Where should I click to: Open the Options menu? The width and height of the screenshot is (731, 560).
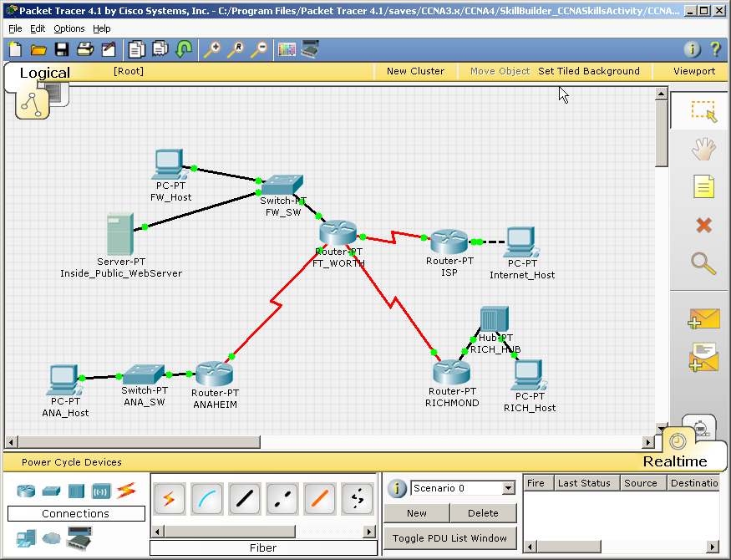click(69, 28)
